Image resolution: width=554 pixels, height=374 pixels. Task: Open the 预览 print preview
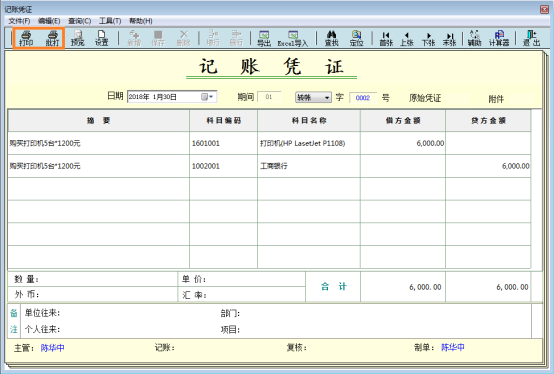tap(77, 38)
